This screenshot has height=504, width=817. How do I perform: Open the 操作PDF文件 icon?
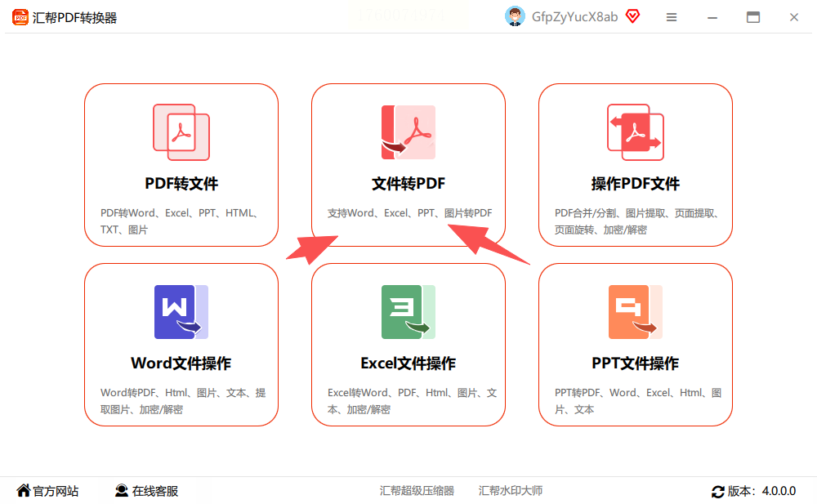pyautogui.click(x=636, y=132)
